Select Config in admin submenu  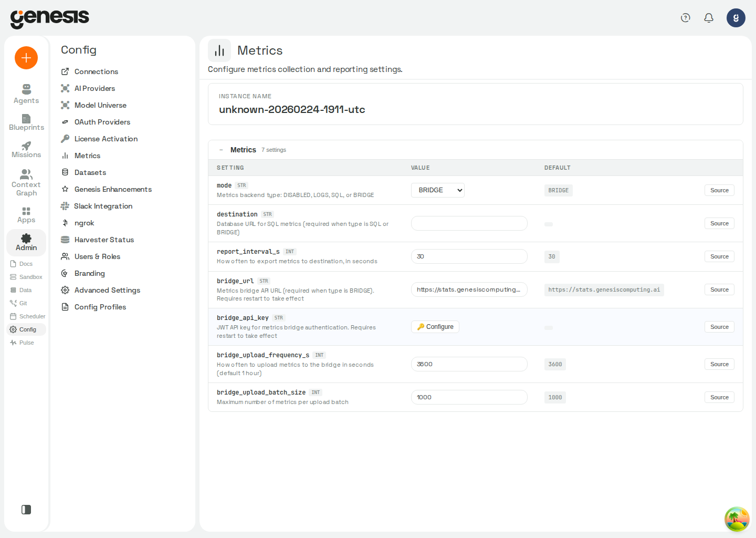pos(26,329)
